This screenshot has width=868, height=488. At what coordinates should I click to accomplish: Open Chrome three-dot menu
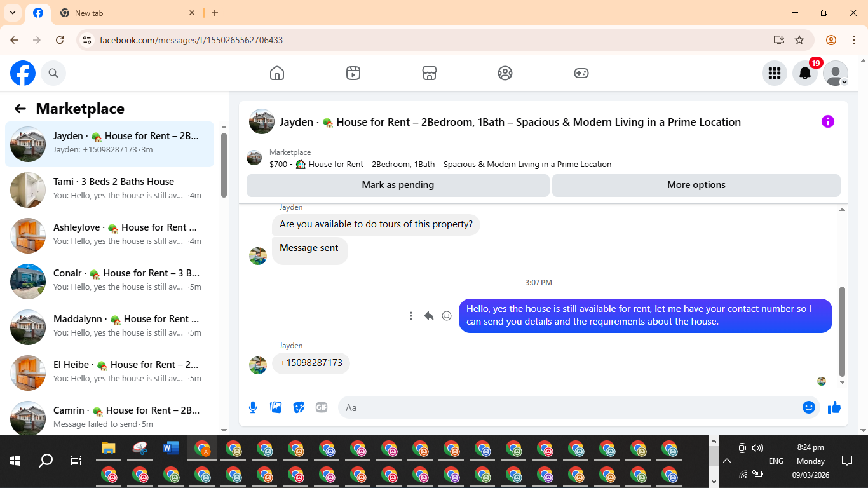[x=854, y=40]
